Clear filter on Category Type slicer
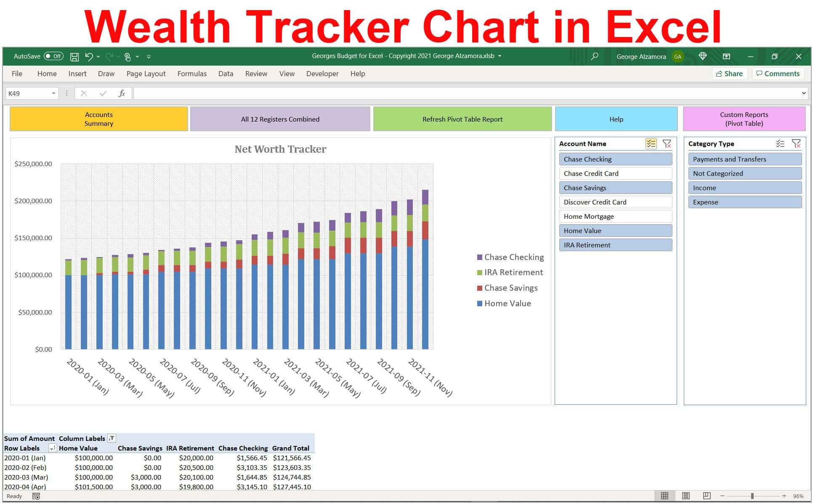 pyautogui.click(x=796, y=144)
